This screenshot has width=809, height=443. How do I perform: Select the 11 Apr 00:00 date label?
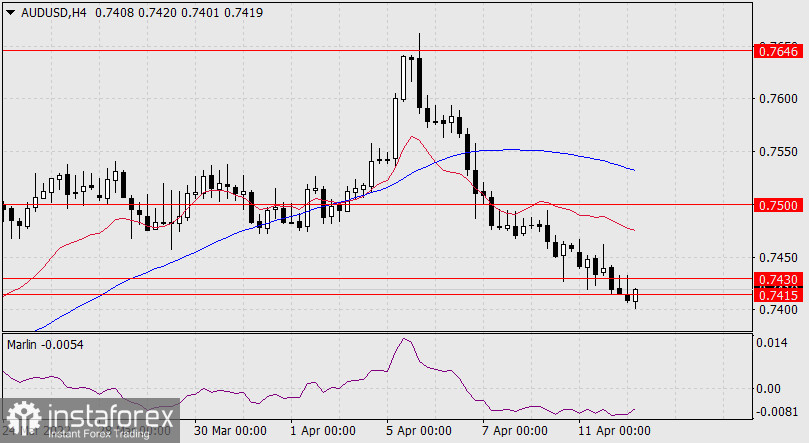point(613,430)
